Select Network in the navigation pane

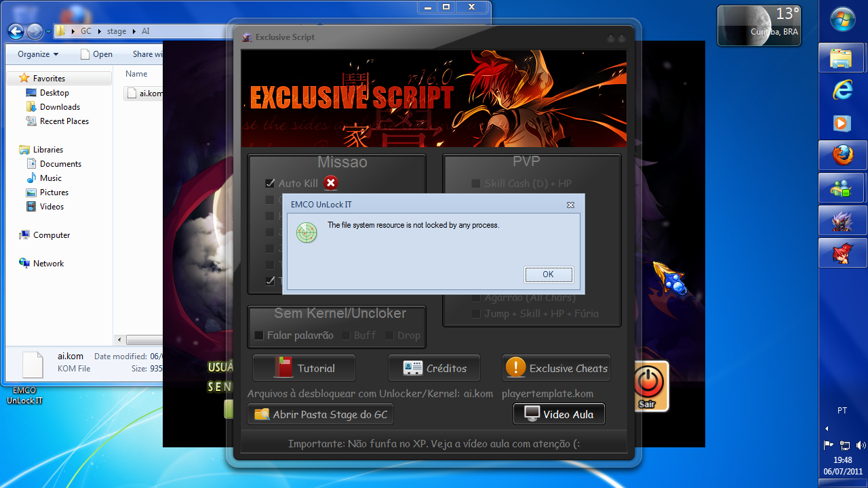[x=48, y=264]
